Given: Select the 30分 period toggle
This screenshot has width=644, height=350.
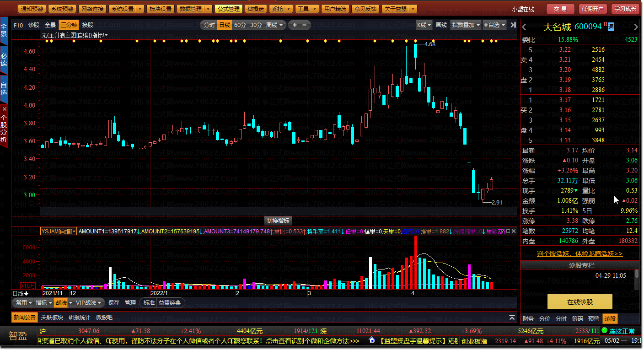Looking at the screenshot, I should pyautogui.click(x=256, y=25).
